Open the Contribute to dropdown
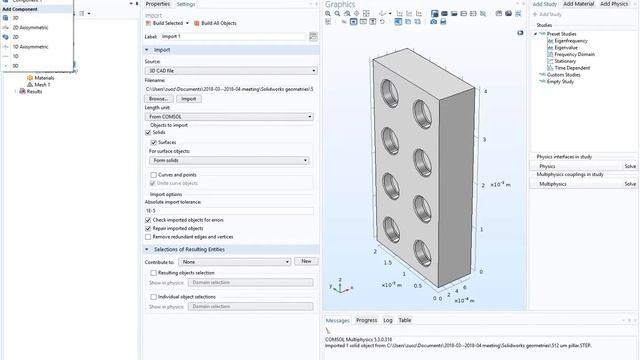640x360 pixels. click(234, 262)
